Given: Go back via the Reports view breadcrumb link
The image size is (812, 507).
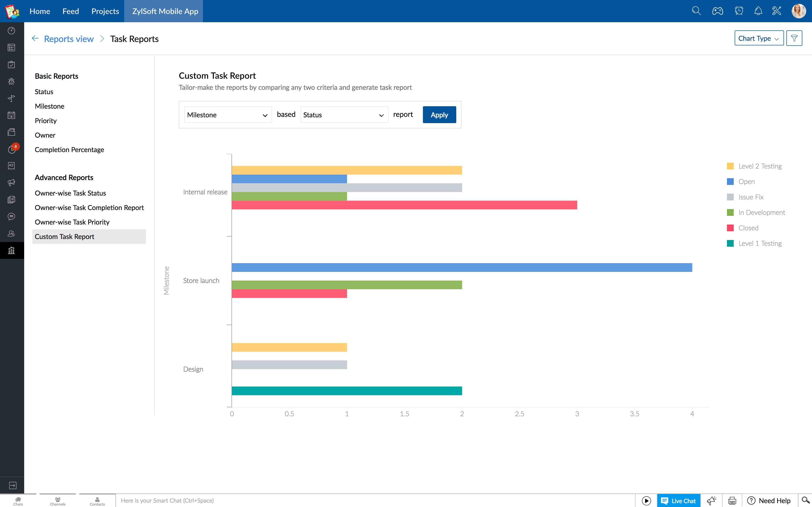Looking at the screenshot, I should click(69, 39).
